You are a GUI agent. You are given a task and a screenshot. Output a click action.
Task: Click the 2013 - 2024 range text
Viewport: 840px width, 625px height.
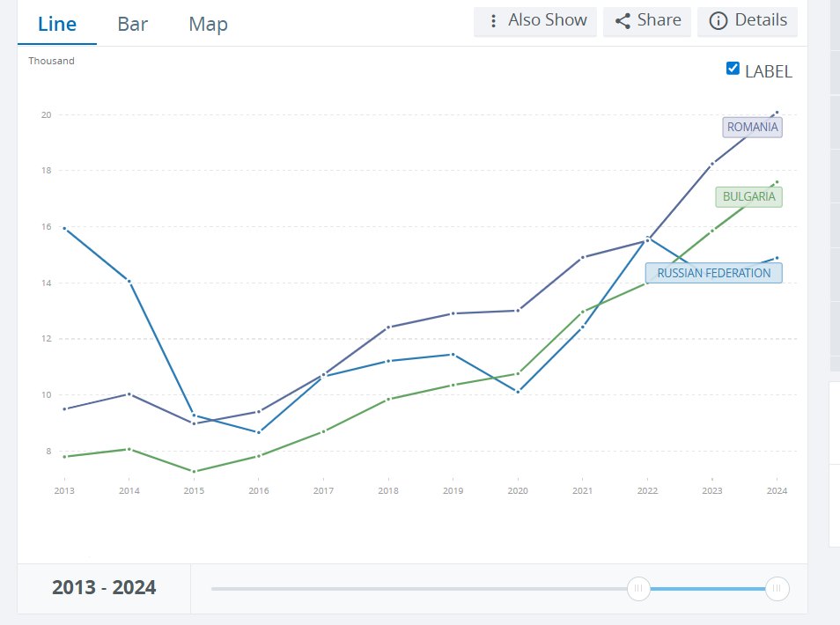click(104, 587)
